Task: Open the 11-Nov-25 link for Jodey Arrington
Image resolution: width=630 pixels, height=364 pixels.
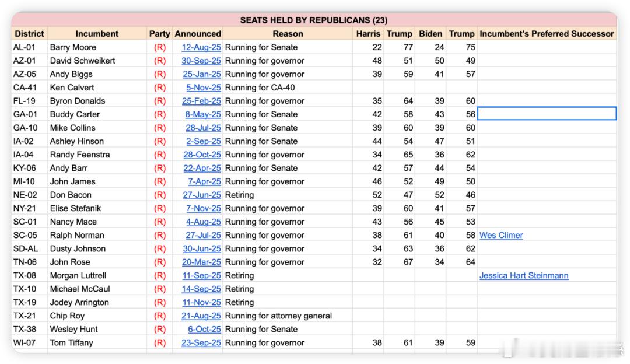Action: [x=201, y=303]
